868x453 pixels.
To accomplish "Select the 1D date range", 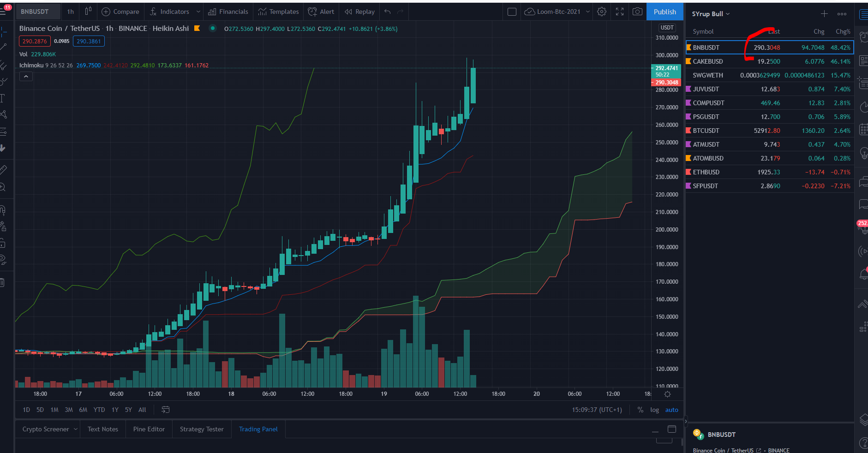I will click(26, 410).
